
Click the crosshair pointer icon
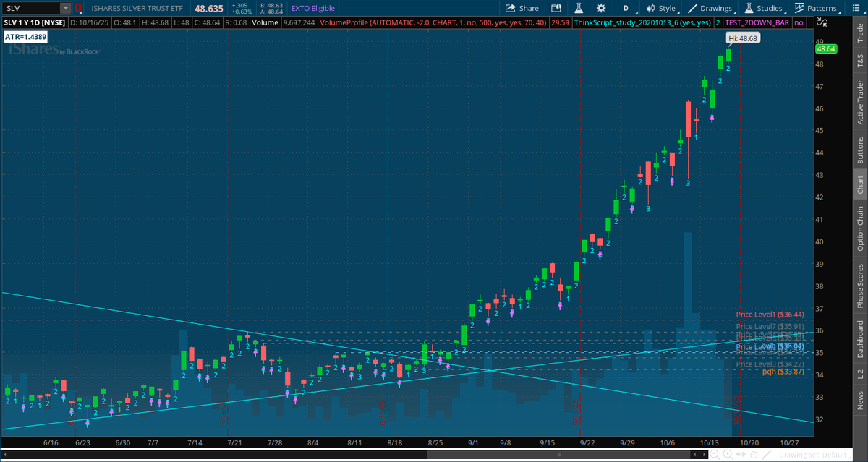[754, 455]
